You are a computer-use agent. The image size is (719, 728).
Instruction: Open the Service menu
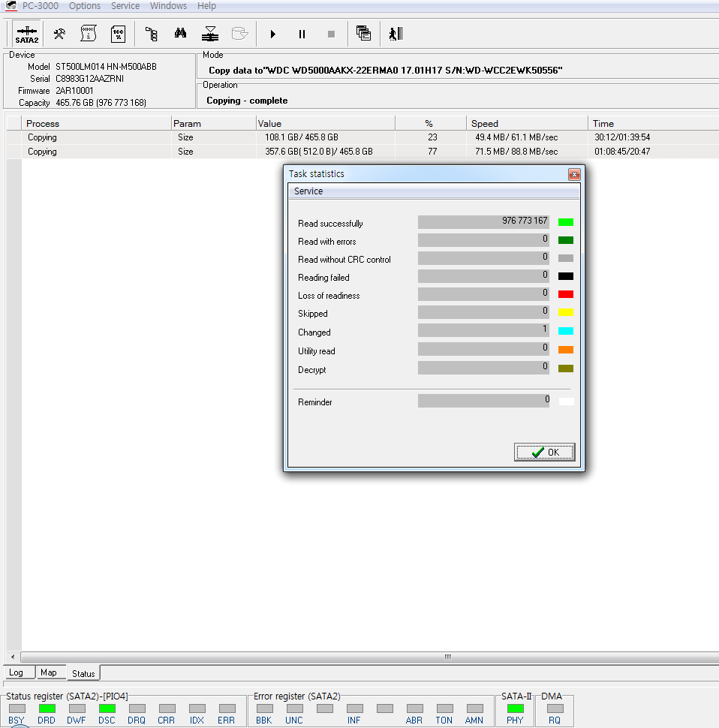[x=125, y=6]
